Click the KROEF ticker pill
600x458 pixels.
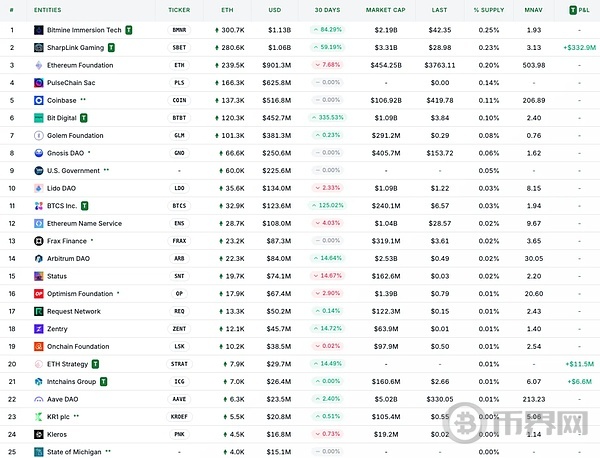179,417
